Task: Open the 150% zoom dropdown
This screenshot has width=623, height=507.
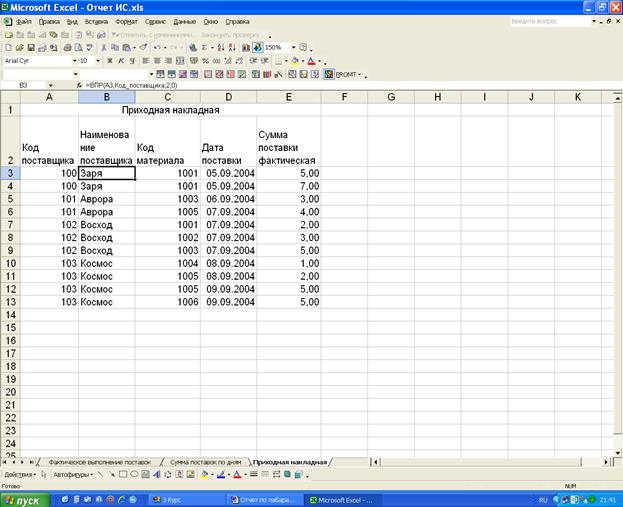Action: (x=293, y=47)
